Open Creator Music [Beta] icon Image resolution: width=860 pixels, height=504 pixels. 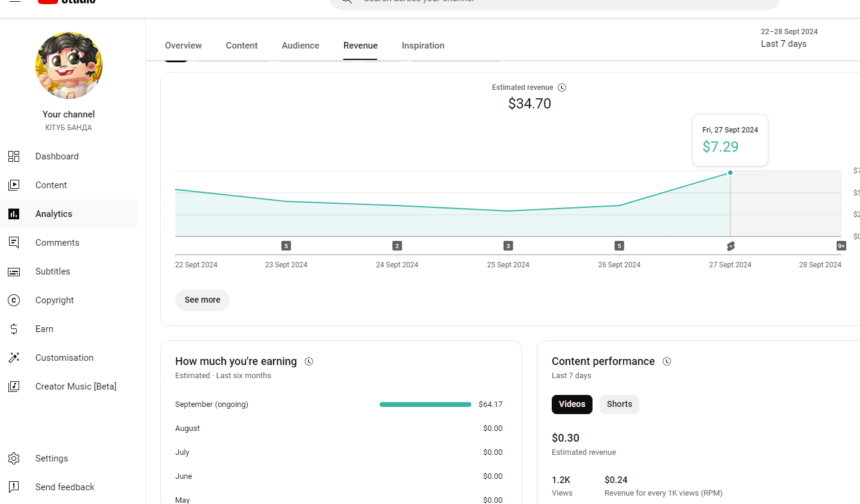click(14, 387)
